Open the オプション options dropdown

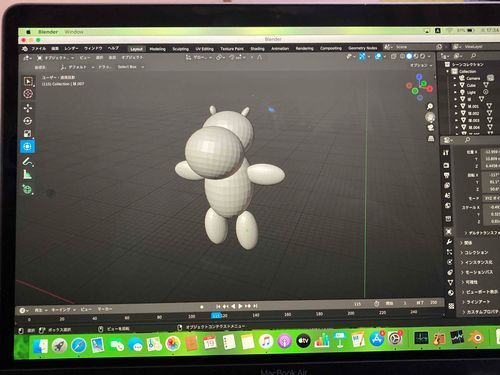click(x=421, y=65)
